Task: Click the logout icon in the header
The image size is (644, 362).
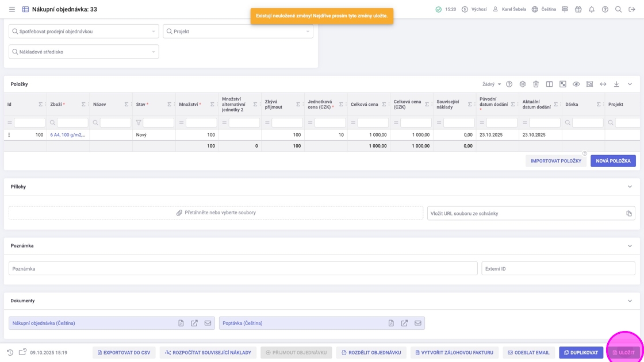Action: (x=632, y=9)
